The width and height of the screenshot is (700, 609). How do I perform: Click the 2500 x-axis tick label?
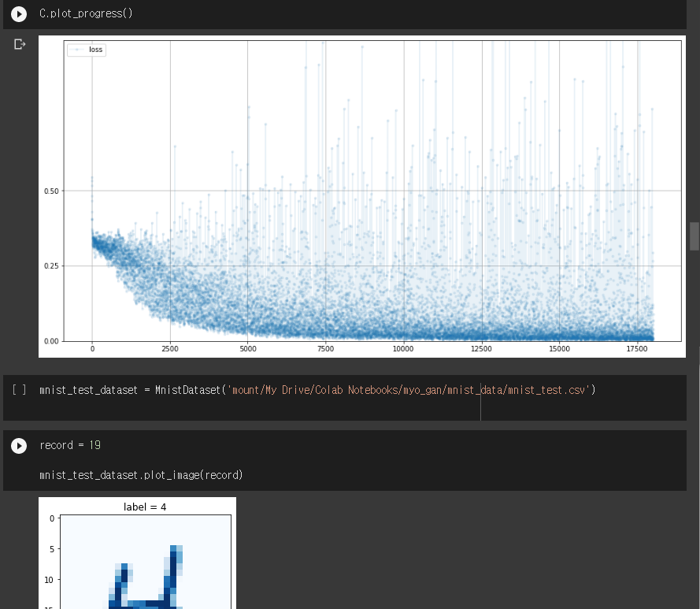click(x=170, y=349)
